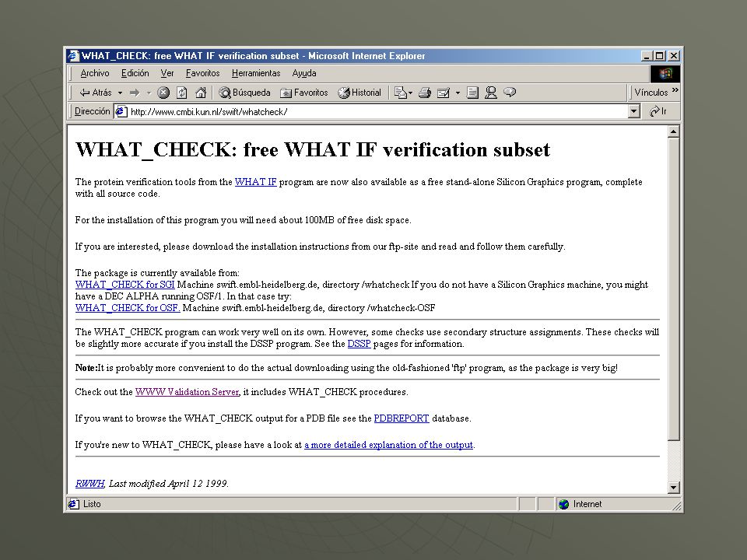This screenshot has height=560, width=747.
Task: Open the Historial pane
Action: click(x=359, y=93)
